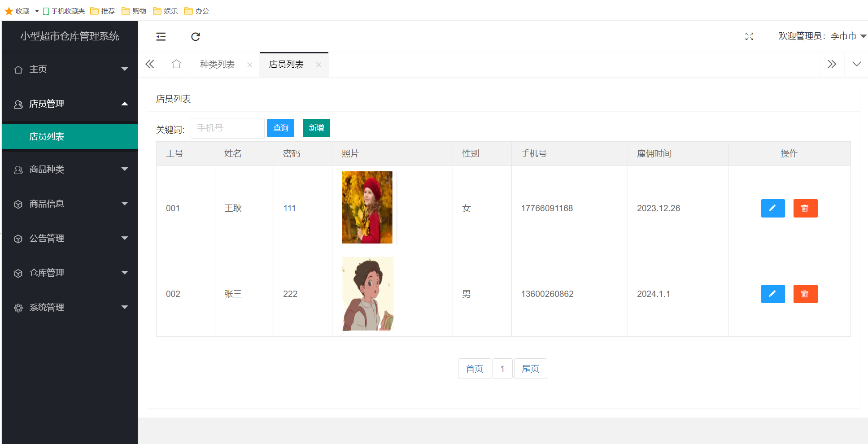868x444 pixels.
Task: Click the 手机号 keyword input field
Action: click(227, 128)
